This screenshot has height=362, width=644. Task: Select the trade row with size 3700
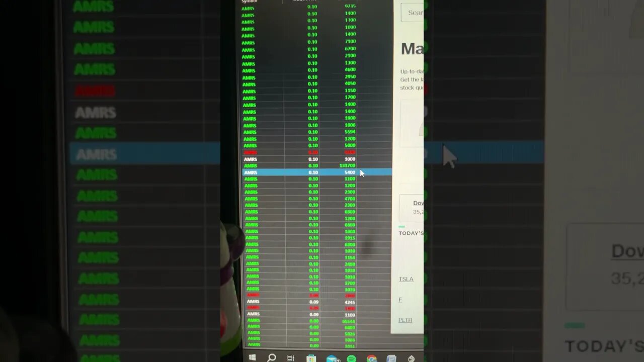pos(318,283)
